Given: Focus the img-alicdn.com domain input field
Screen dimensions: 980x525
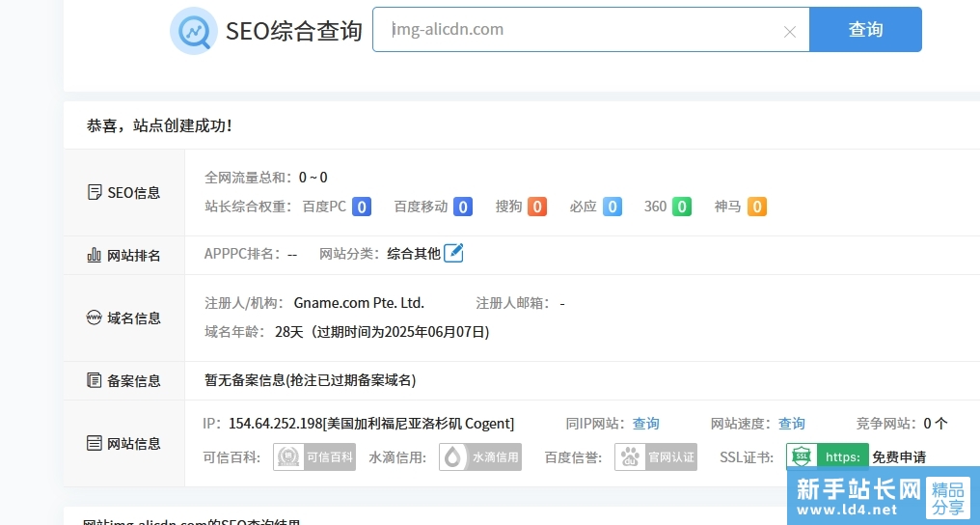Looking at the screenshot, I should 591,29.
